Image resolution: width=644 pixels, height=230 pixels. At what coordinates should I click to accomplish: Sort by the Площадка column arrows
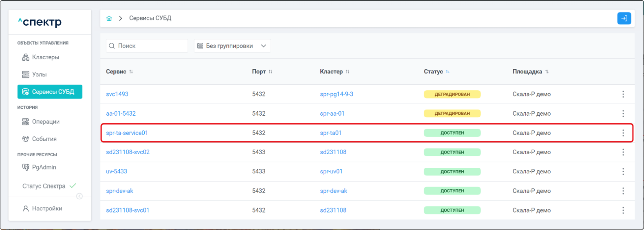point(547,72)
